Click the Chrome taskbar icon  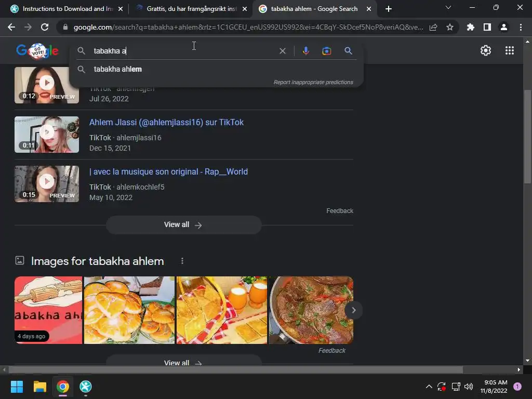[x=63, y=387]
